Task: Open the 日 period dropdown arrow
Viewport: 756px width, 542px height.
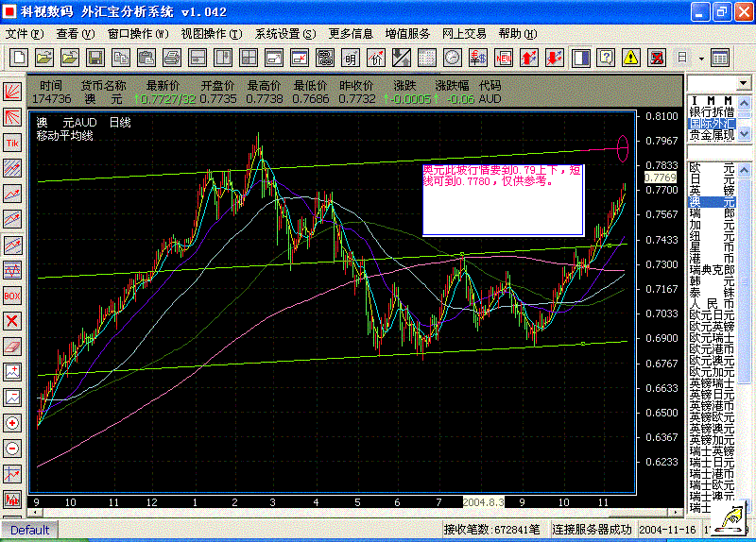Action: (701, 59)
